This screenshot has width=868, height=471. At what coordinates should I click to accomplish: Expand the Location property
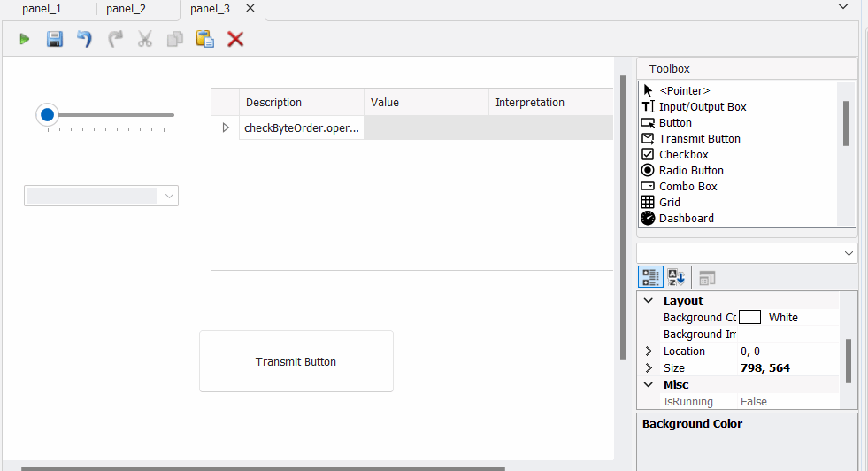[x=649, y=351]
